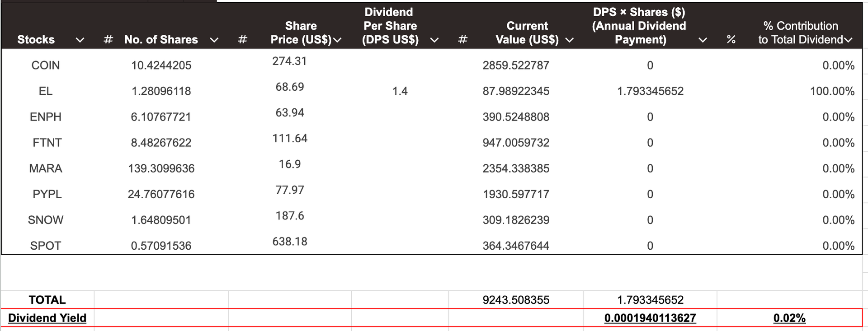Image resolution: width=868 pixels, height=331 pixels.
Task: Select EL annual dividend payment 1.793345652
Action: (x=650, y=91)
